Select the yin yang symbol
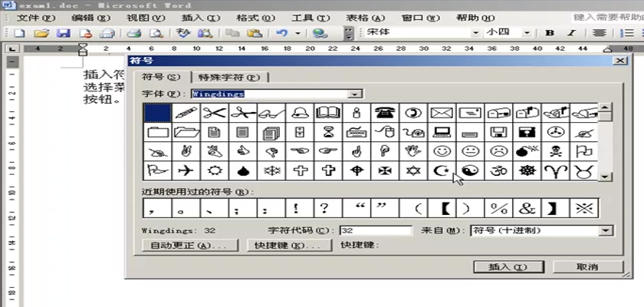The height and width of the screenshot is (307, 644). (470, 170)
